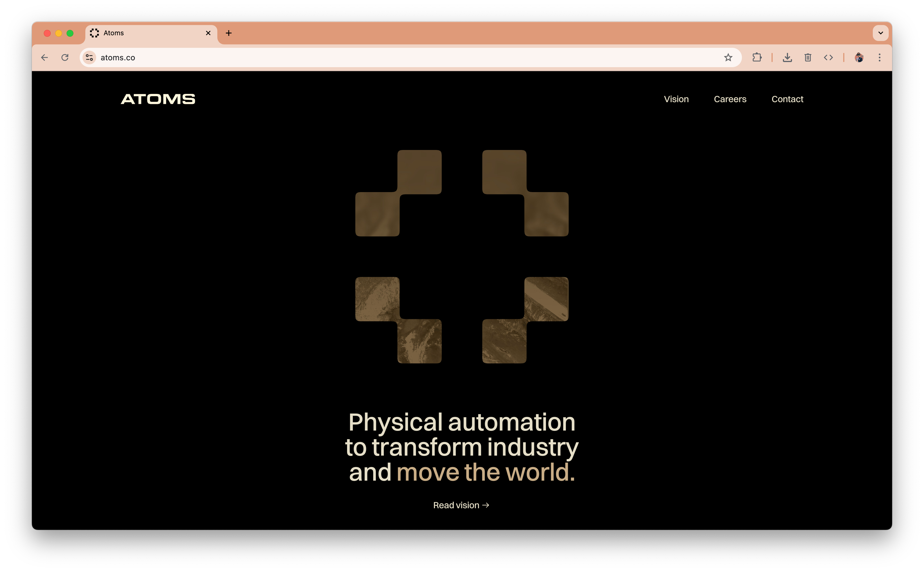The height and width of the screenshot is (572, 924).
Task: Expand the tab search chevron
Action: click(880, 33)
